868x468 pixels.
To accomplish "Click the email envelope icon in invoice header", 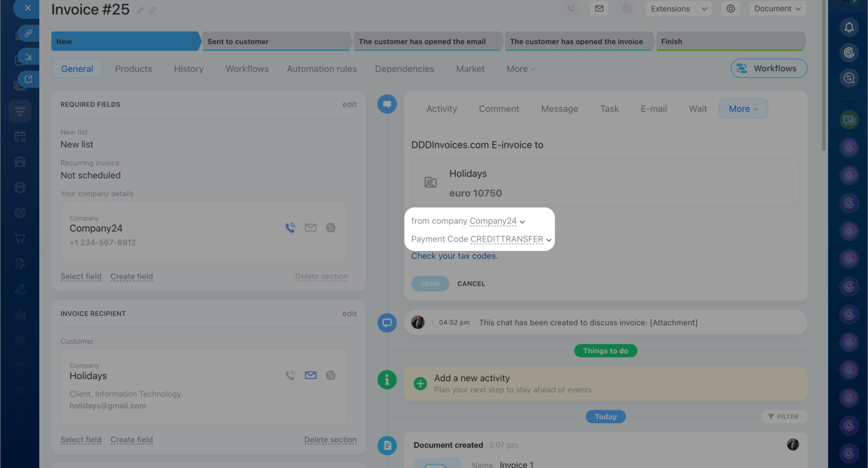I will [599, 9].
